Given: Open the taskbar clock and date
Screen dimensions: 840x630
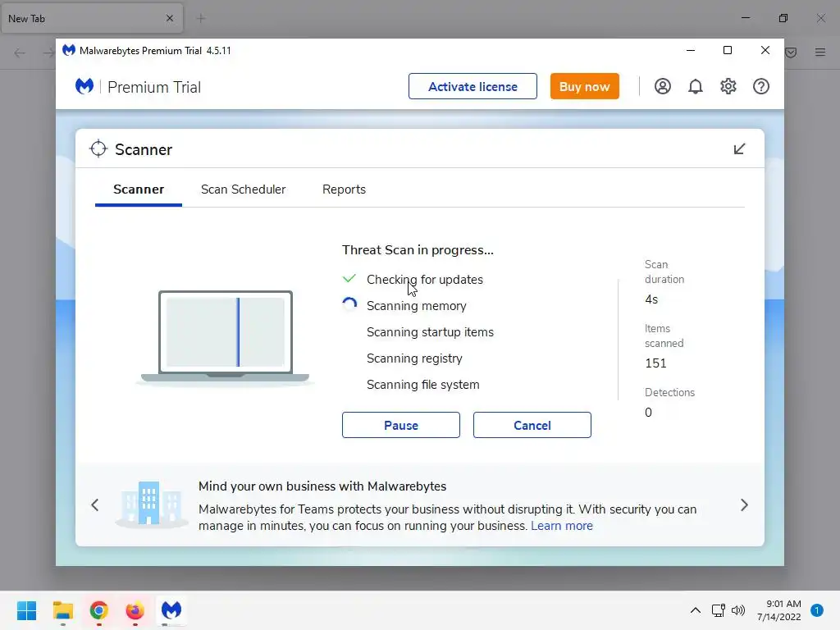Looking at the screenshot, I should (779, 610).
